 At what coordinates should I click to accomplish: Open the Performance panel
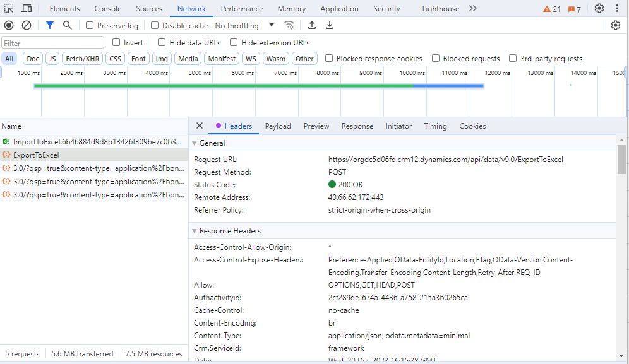241,8
